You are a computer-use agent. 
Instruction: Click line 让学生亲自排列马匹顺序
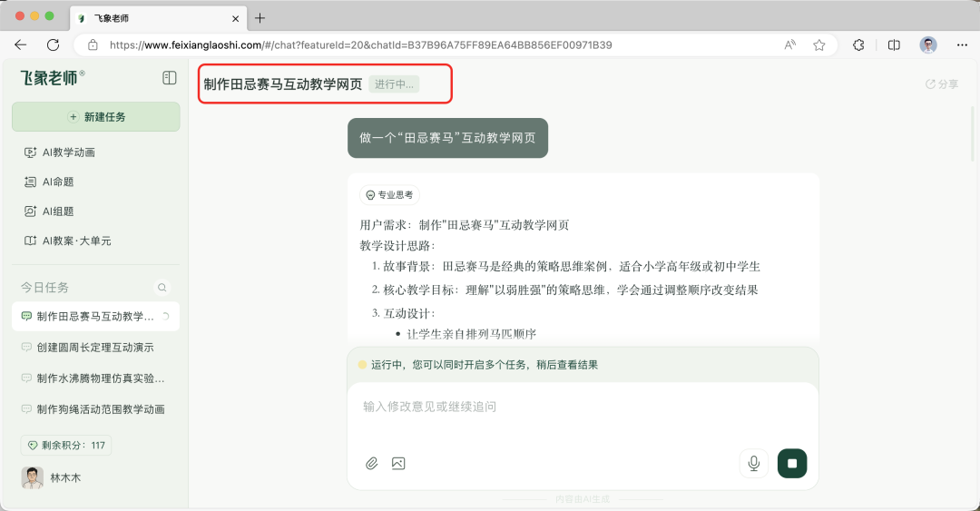[x=472, y=334]
